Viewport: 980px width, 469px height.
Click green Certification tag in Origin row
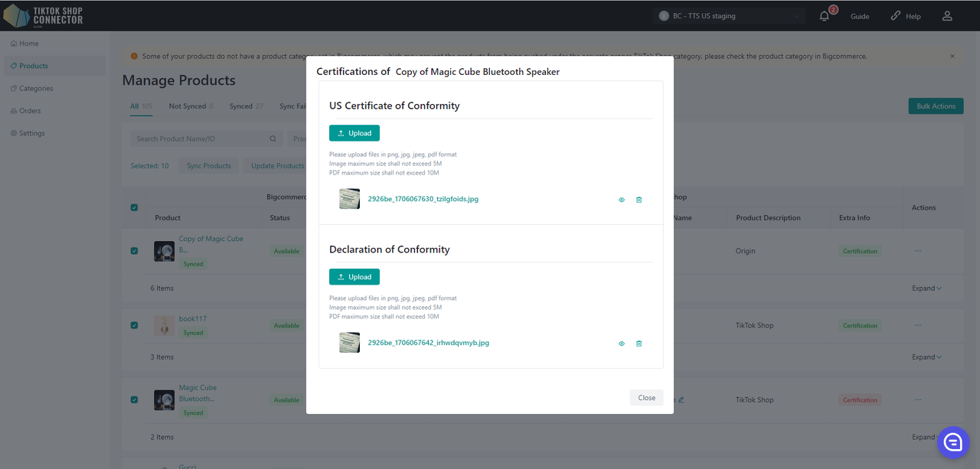[x=860, y=251]
